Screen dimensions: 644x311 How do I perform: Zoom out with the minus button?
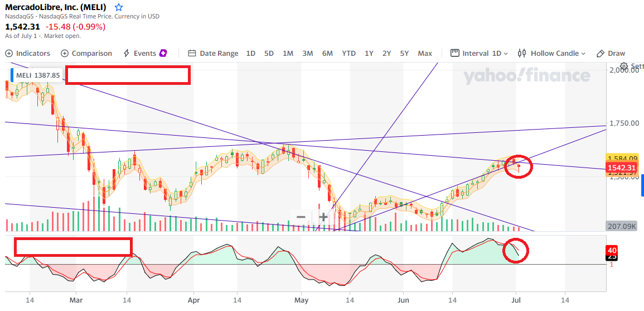pos(301,217)
